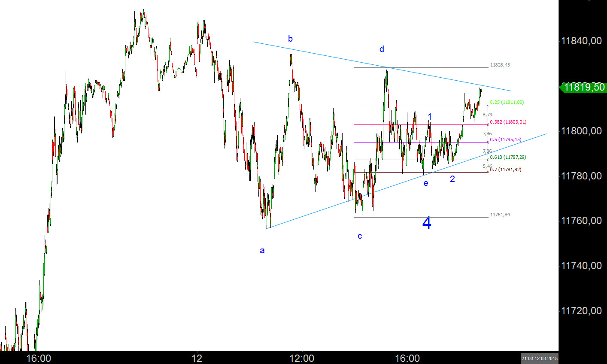Select the green 11819,50 price tag
607x364 pixels.
[x=582, y=87]
